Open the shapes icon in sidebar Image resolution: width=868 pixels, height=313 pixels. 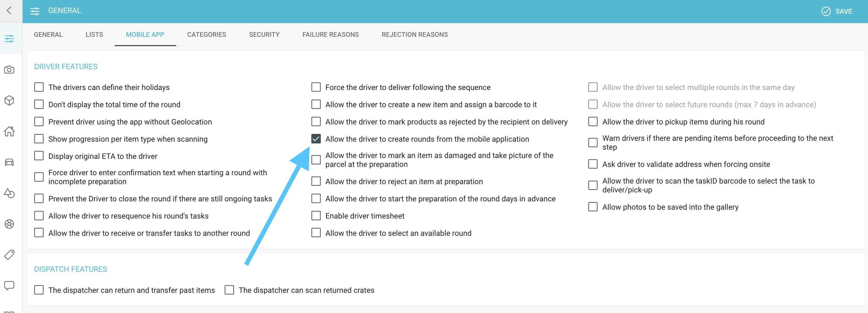click(10, 193)
